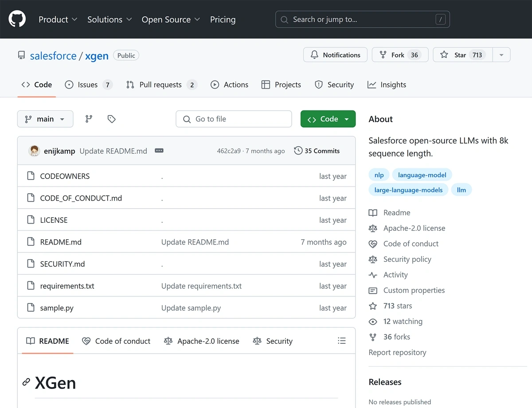The width and height of the screenshot is (532, 408).
Task: Open the xgen repository name link
Action: (97, 56)
